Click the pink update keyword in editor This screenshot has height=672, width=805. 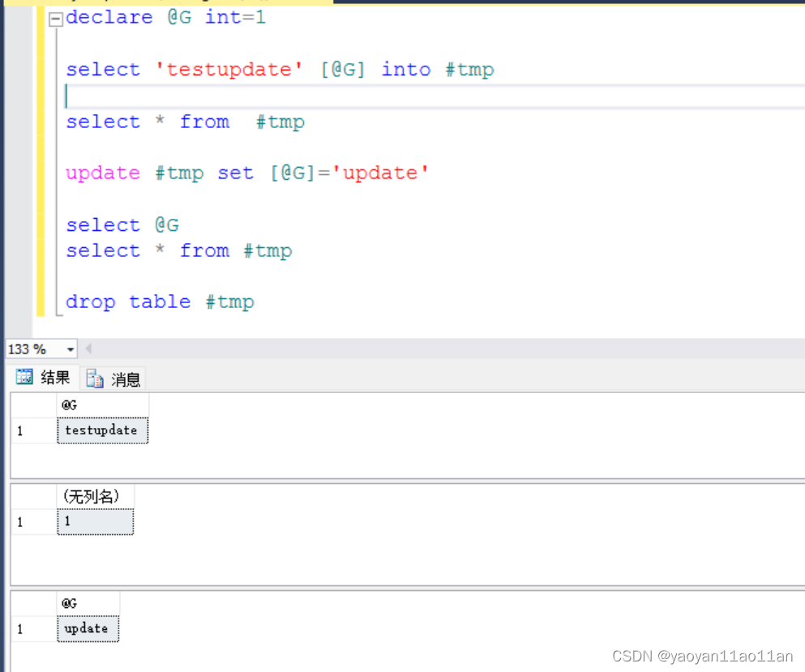(103, 173)
